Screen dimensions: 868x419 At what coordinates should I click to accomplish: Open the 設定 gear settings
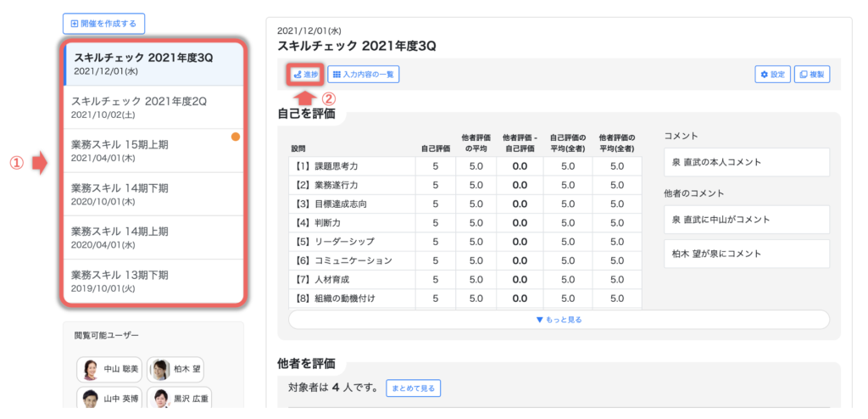772,74
